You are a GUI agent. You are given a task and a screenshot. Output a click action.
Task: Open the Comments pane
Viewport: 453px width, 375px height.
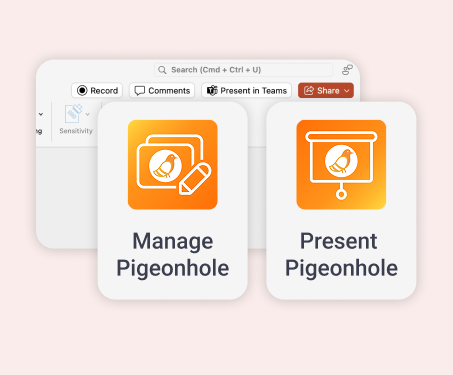(162, 90)
